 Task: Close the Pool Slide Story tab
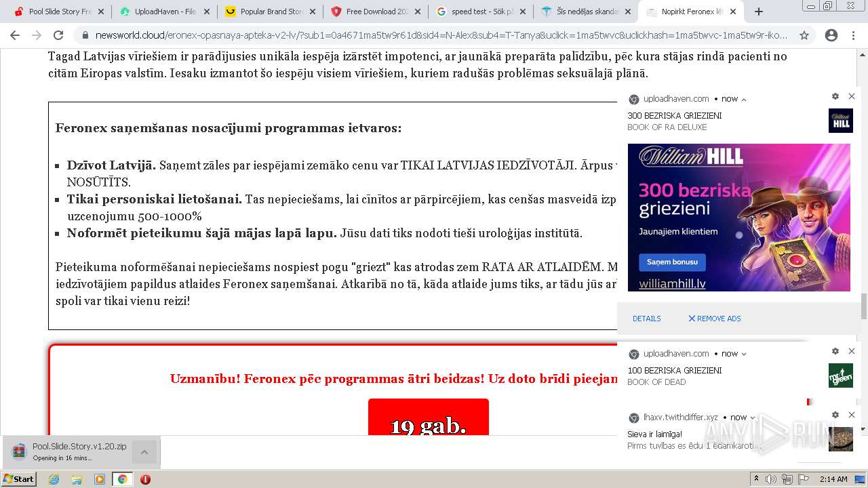(x=101, y=12)
